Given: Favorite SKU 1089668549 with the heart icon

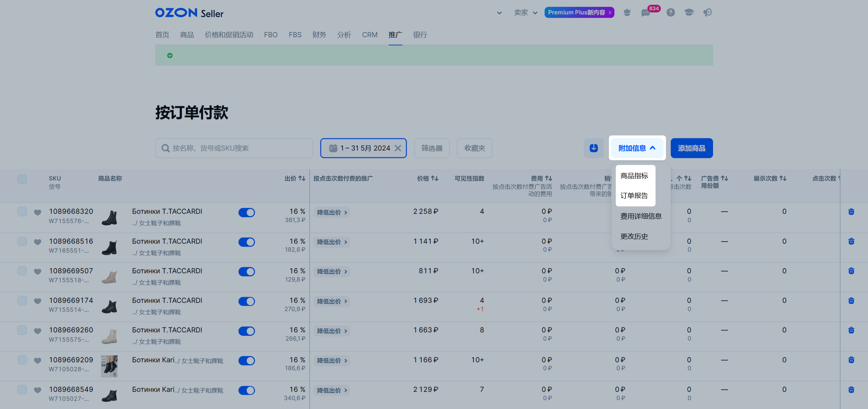Looking at the screenshot, I should [x=37, y=390].
